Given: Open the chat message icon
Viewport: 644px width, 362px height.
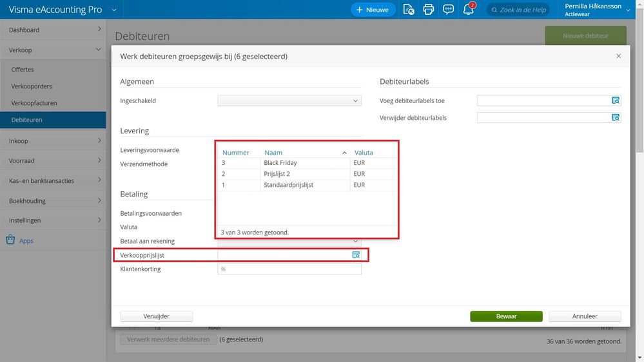Looking at the screenshot, I should 448,10.
